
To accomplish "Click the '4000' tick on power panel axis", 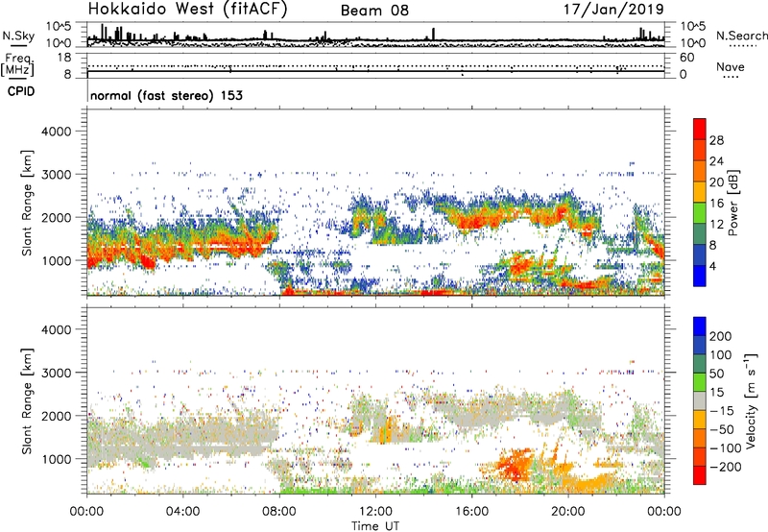I will coord(57,132).
